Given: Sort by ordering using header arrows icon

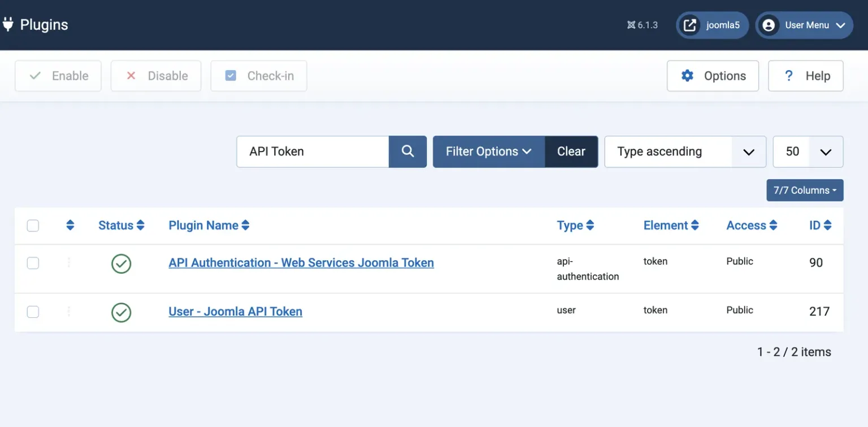Looking at the screenshot, I should 70,225.
